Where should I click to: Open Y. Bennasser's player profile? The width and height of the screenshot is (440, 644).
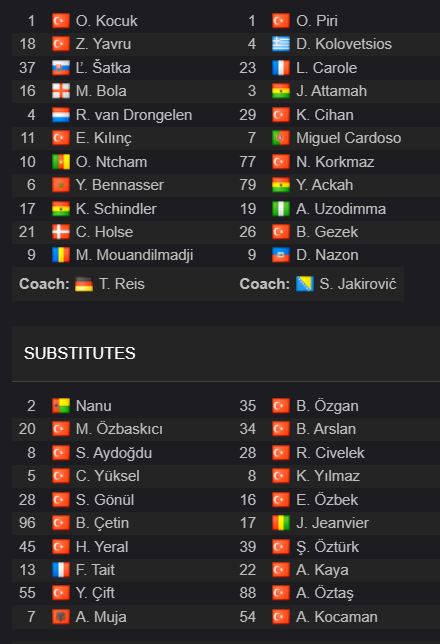[x=120, y=185]
